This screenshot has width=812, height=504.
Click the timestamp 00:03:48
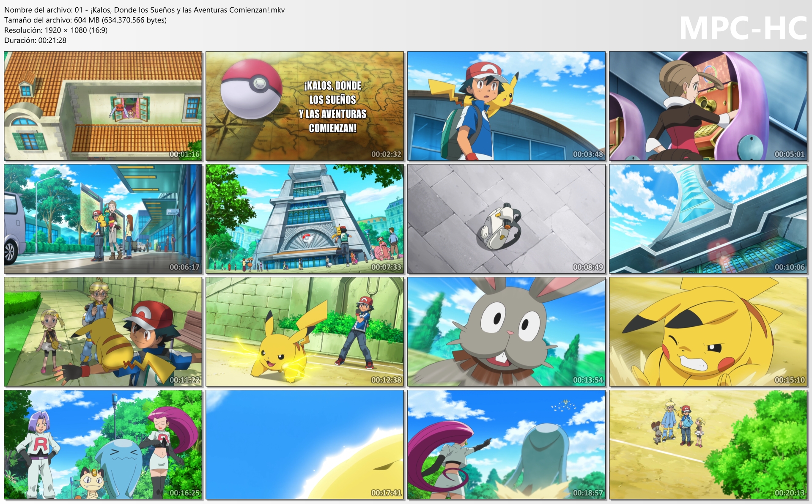coord(588,154)
